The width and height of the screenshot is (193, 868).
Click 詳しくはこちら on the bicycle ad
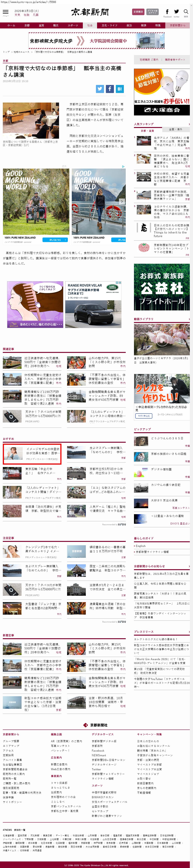click(55, 239)
